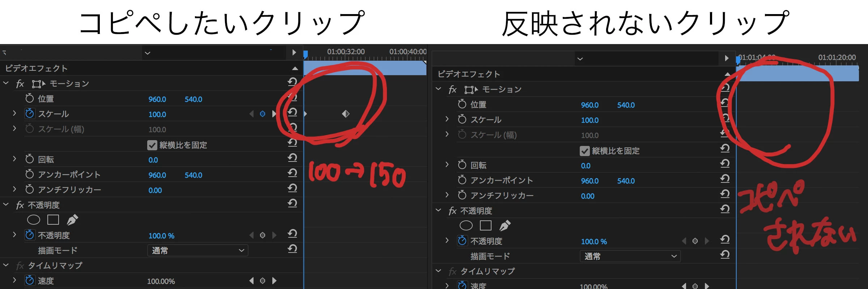The height and width of the screenshot is (289, 868).
Task: Collapse タイムリマップ section in left panel
Action: pos(6,265)
